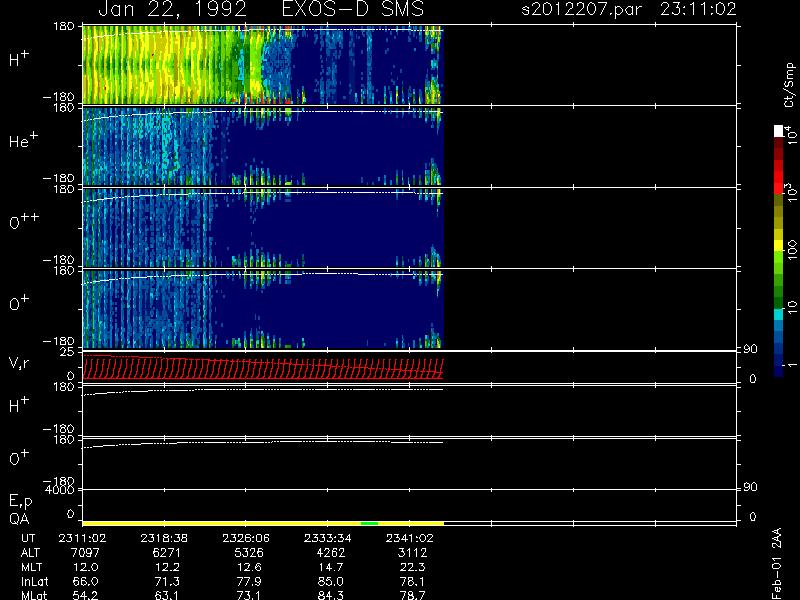Click the cyan band near 10 on colorbar
The height and width of the screenshot is (600, 800).
click(779, 314)
